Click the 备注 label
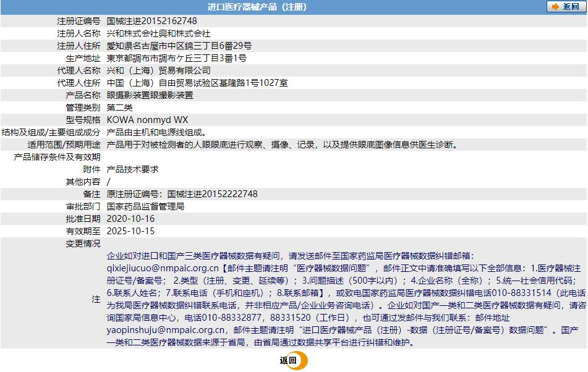This screenshot has height=372, width=588. (92, 194)
